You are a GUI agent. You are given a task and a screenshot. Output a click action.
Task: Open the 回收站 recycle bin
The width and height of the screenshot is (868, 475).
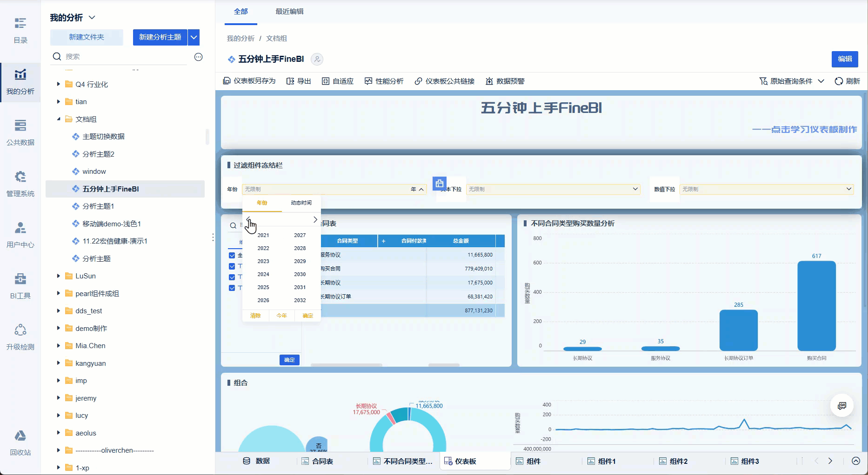[x=20, y=443]
